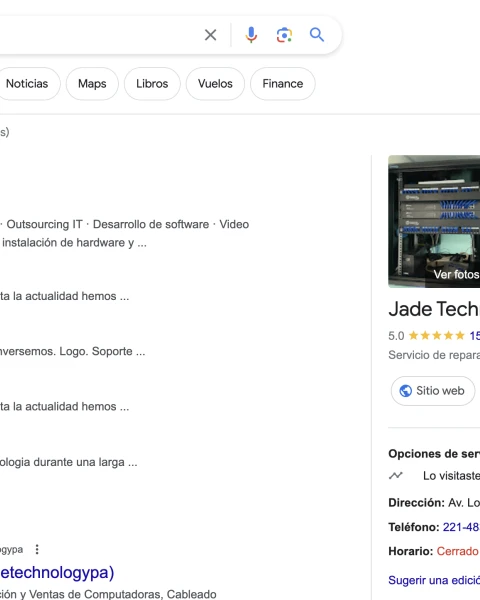Click snippet 'Ventas de Computadoras, Cableado'
The height and width of the screenshot is (600, 480).
click(x=123, y=594)
